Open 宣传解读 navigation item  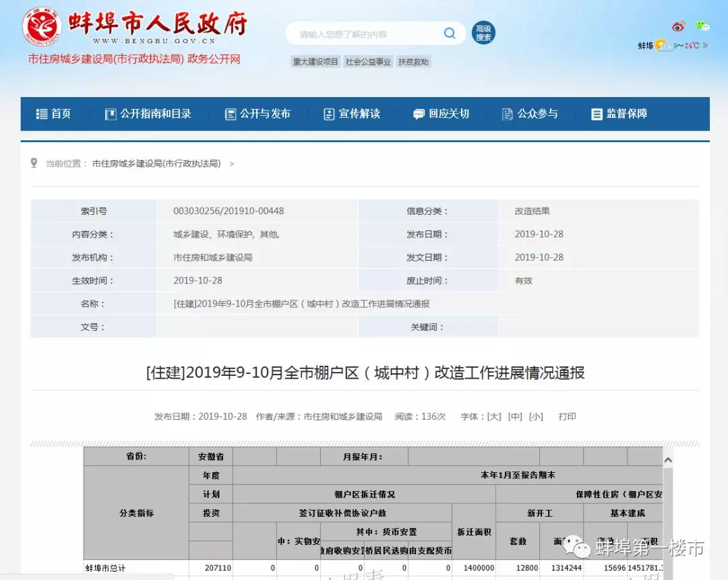click(x=352, y=114)
